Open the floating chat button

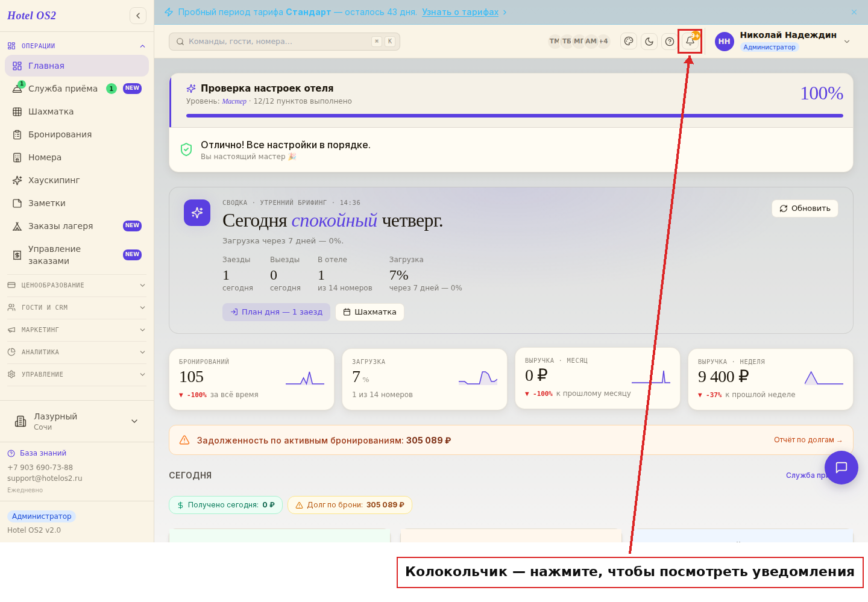click(x=841, y=468)
